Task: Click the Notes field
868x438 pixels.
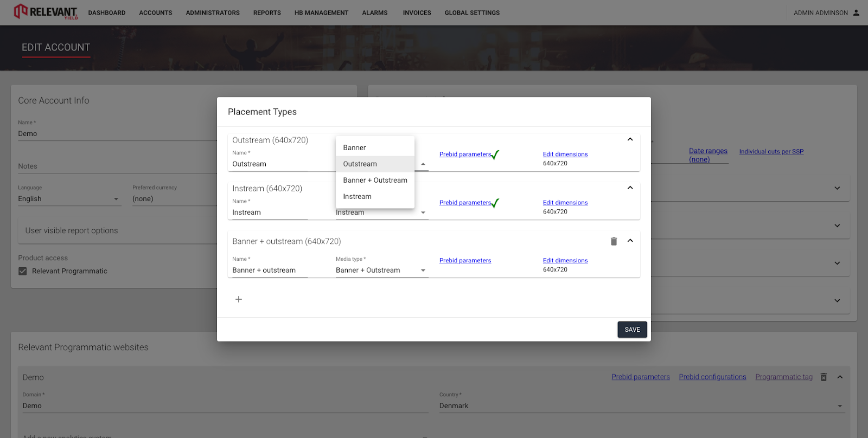Action: pyautogui.click(x=117, y=166)
